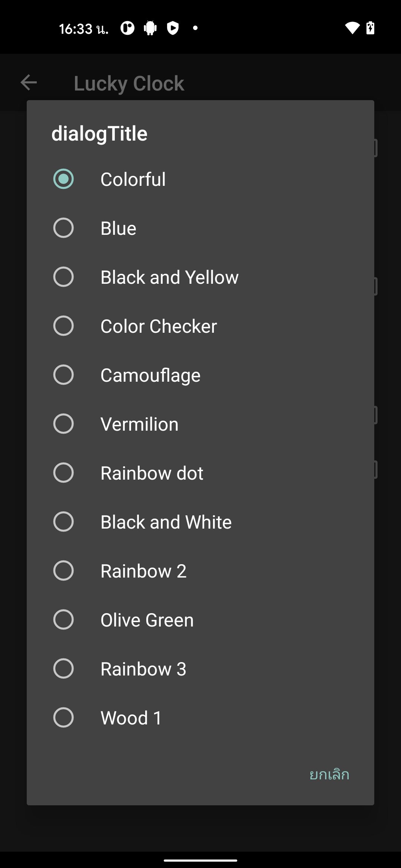401x868 pixels.
Task: Tap the home gesture bar
Action: click(200, 860)
